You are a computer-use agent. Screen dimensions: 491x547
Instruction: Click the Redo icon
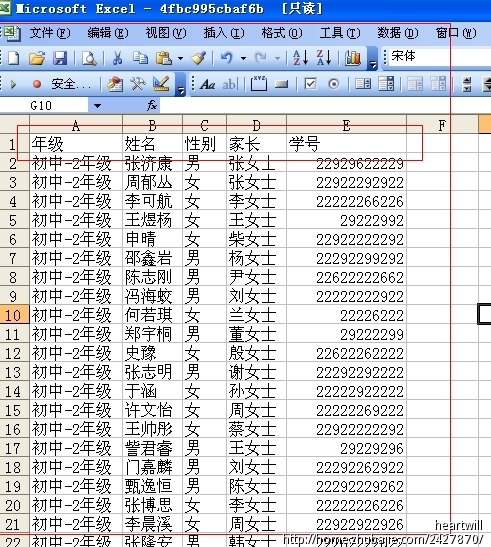pos(261,58)
